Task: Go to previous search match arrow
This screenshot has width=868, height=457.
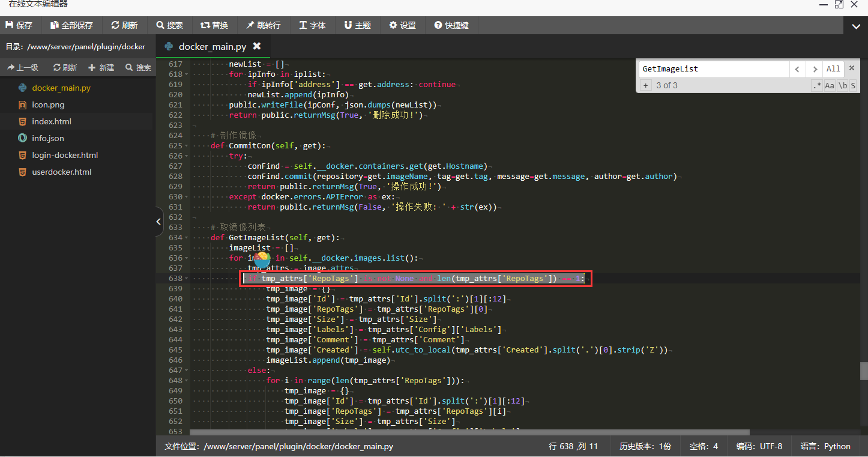Action: [x=797, y=69]
